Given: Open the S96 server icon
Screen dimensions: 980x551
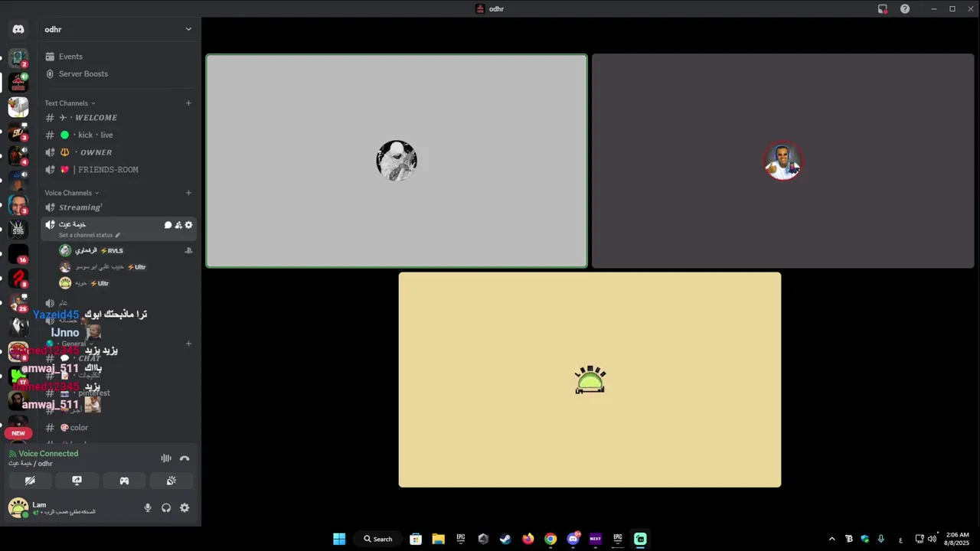Looking at the screenshot, I should click(x=18, y=229).
